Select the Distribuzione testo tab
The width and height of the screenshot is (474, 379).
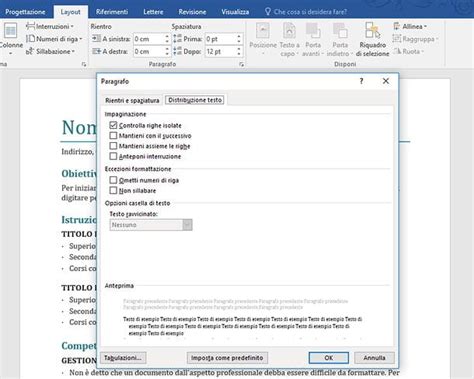pos(195,100)
